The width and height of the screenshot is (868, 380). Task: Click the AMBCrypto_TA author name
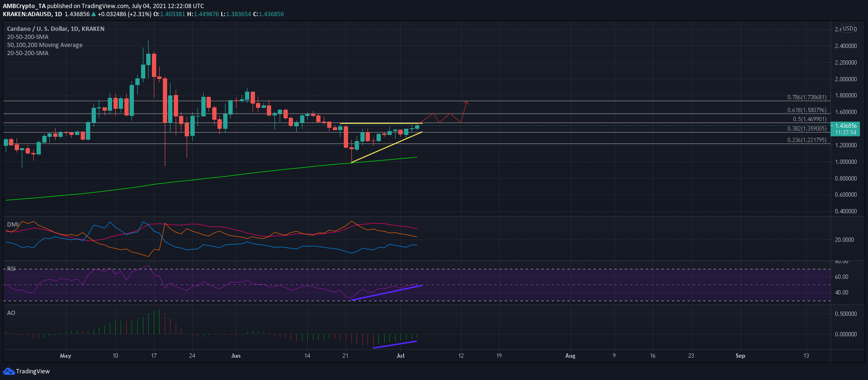24,6
